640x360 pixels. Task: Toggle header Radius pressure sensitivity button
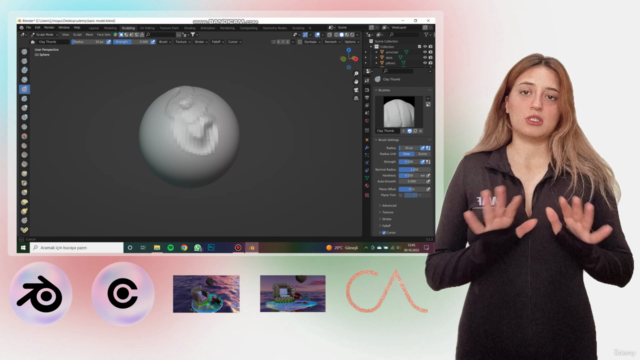pos(109,42)
